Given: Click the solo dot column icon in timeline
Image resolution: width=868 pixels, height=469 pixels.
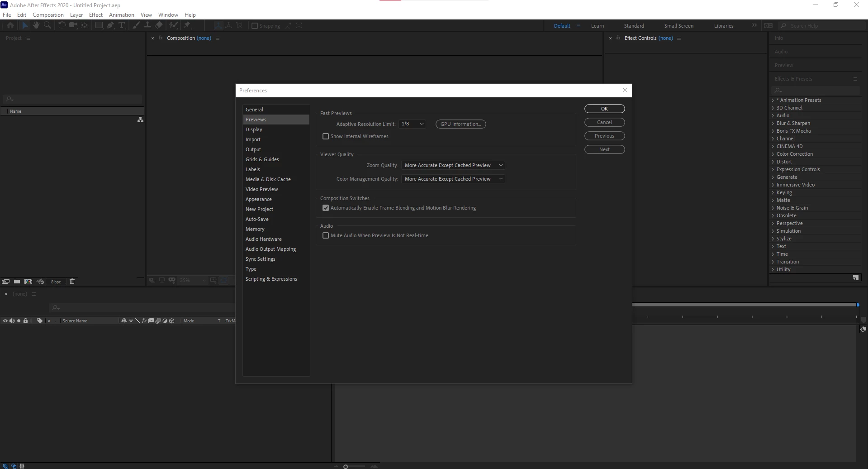Looking at the screenshot, I should [19, 321].
